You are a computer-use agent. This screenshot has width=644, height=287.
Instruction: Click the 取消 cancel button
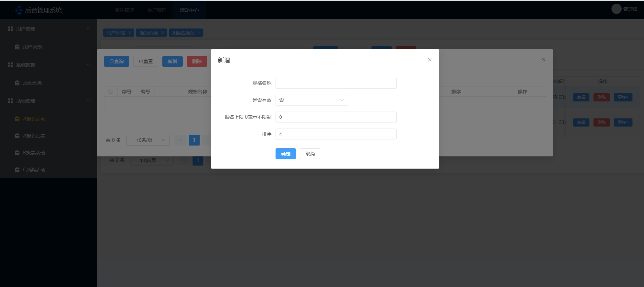tap(310, 154)
